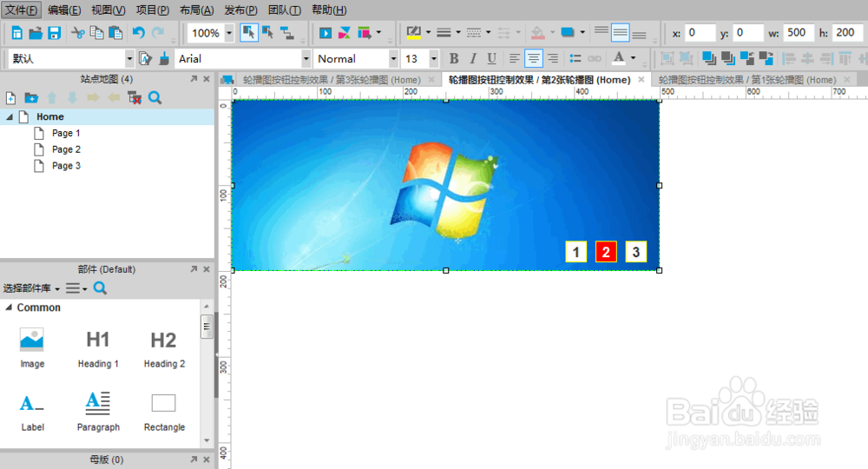Collapse the Home tree node
868x469 pixels.
10,117
